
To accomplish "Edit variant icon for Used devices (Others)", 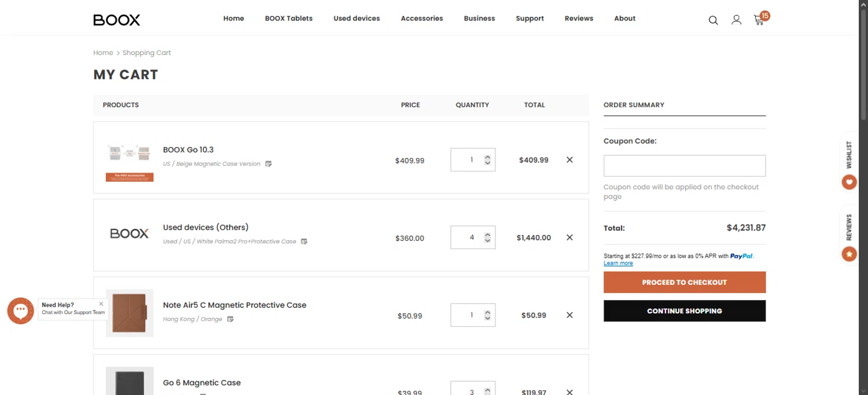I will pyautogui.click(x=304, y=242).
